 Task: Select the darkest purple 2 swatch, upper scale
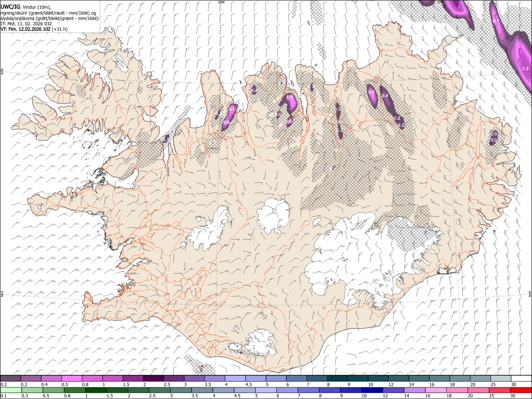click(x=153, y=378)
